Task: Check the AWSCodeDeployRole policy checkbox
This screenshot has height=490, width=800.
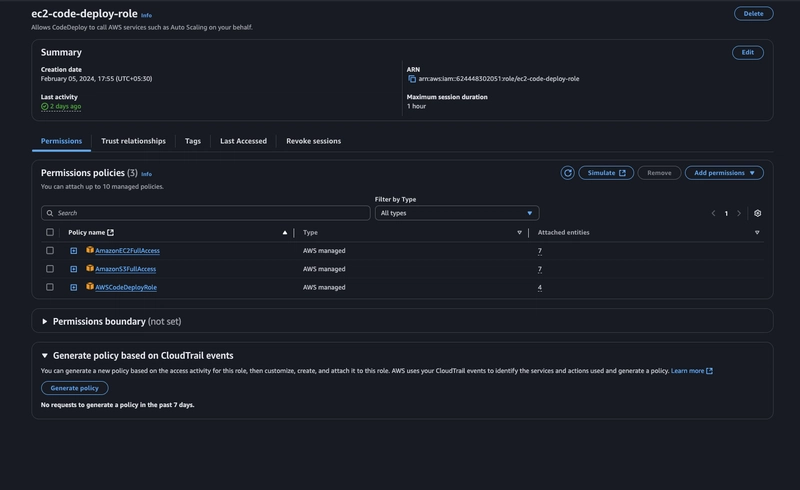Action: (49, 287)
